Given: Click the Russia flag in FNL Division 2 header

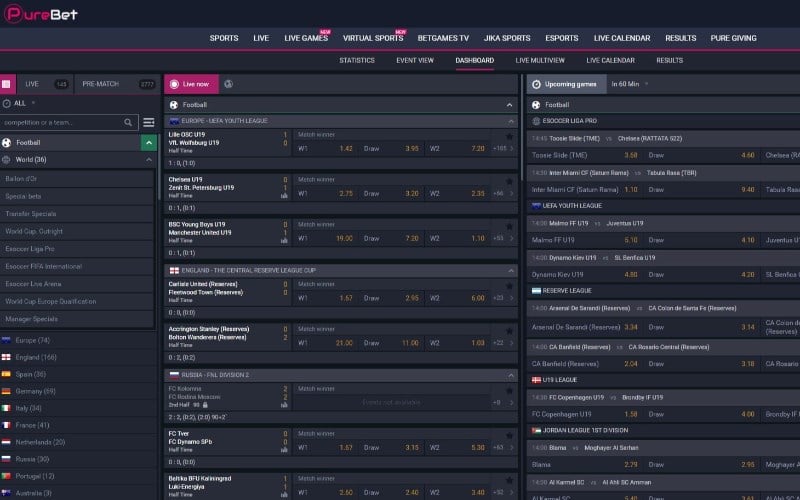Looking at the screenshot, I should (174, 375).
